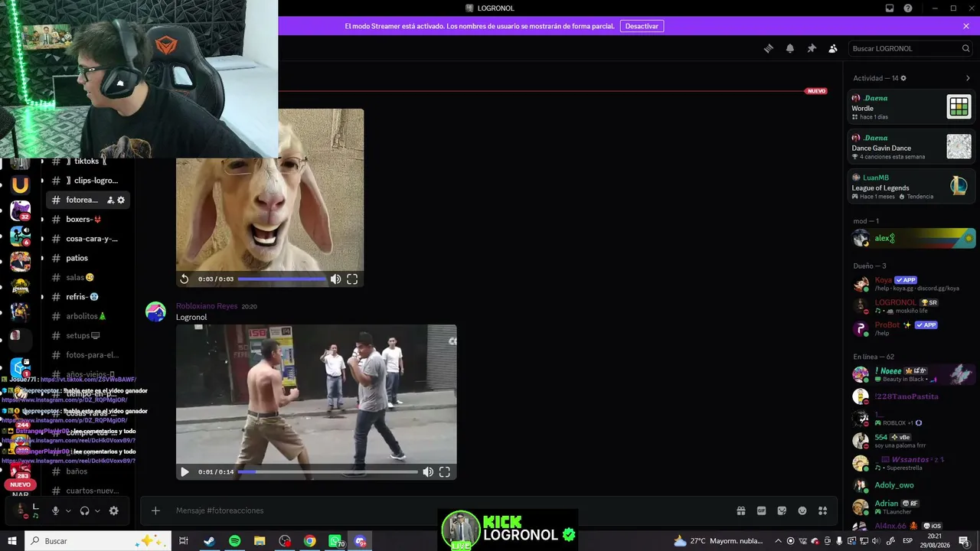Toggle Discord headphone deafen
The image size is (980, 551).
[84, 510]
